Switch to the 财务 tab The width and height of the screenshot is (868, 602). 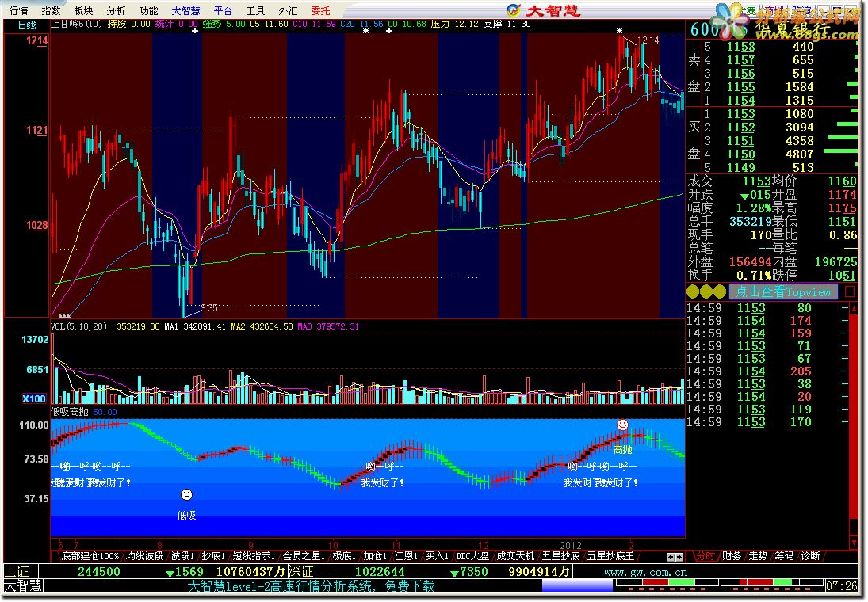pyautogui.click(x=732, y=556)
